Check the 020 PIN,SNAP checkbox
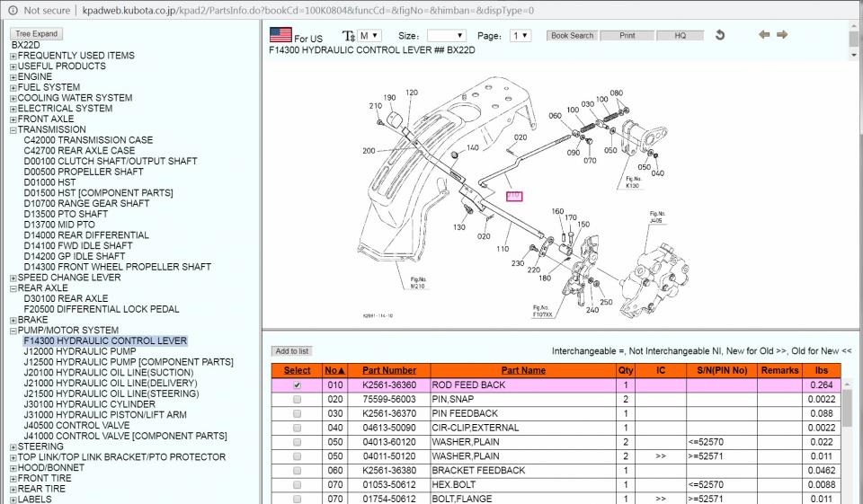The image size is (863, 504). click(x=298, y=400)
